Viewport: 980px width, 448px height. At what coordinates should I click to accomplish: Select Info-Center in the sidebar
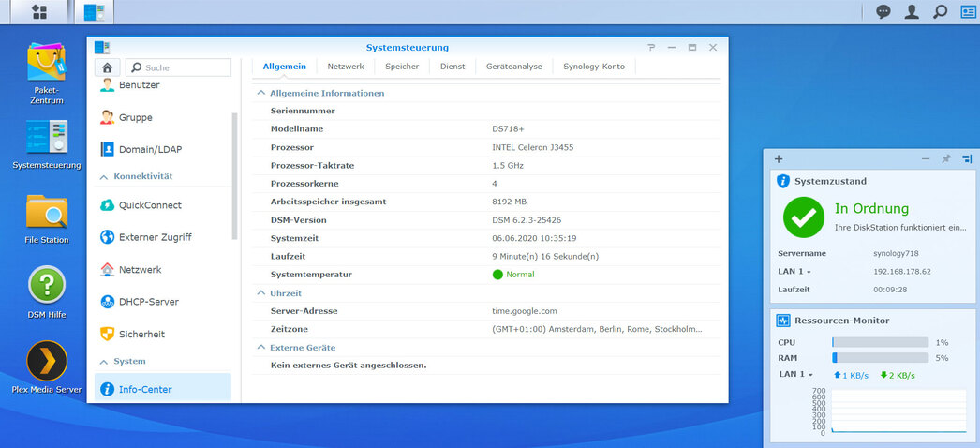[x=162, y=389]
